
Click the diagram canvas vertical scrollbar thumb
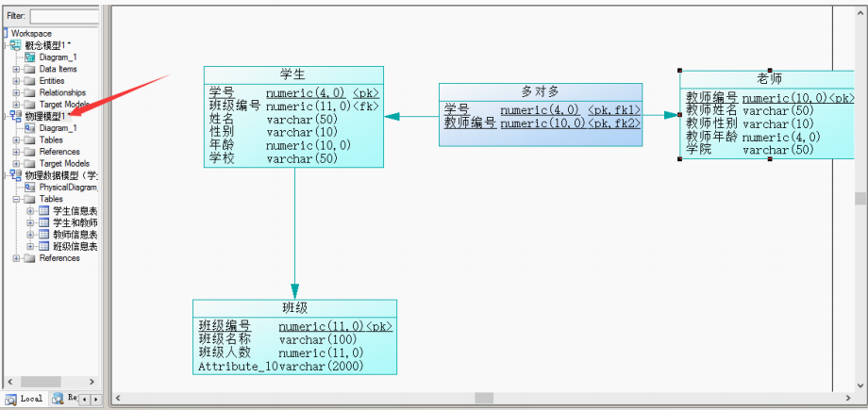860,199
